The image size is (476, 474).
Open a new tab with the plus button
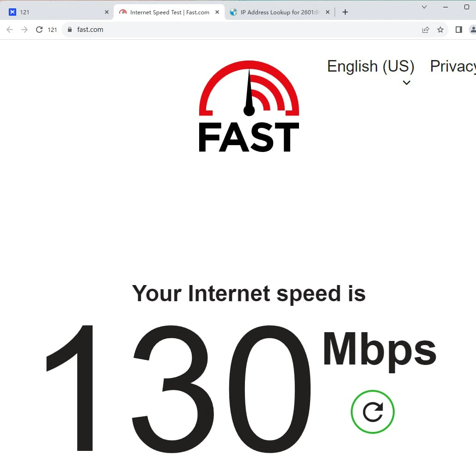click(x=345, y=12)
